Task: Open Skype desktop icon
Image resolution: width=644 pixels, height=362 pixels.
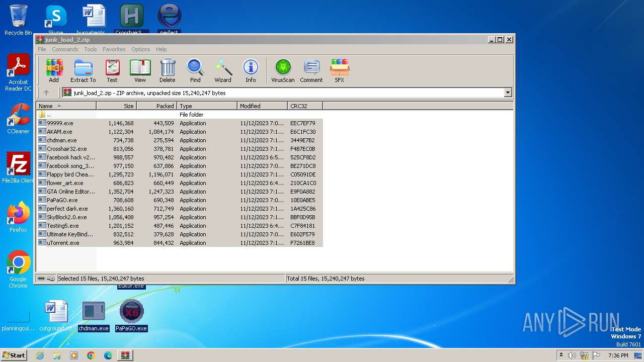Action: tap(56, 20)
